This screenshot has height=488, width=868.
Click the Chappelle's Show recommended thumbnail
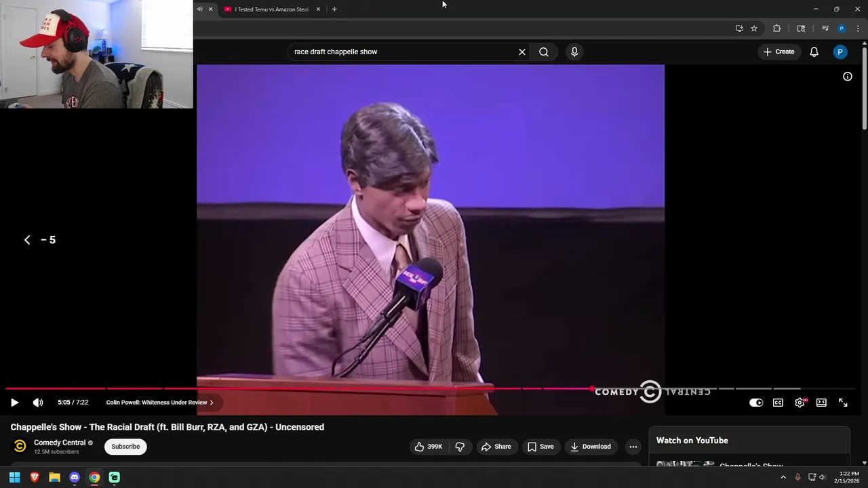[x=686, y=464]
